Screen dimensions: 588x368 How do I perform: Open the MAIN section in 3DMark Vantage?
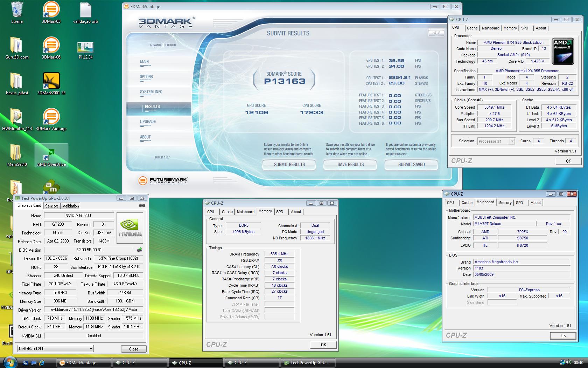[x=145, y=62]
